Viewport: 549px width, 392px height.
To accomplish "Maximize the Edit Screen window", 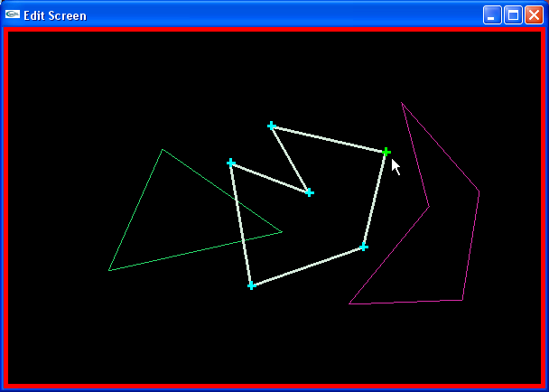I will point(513,14).
